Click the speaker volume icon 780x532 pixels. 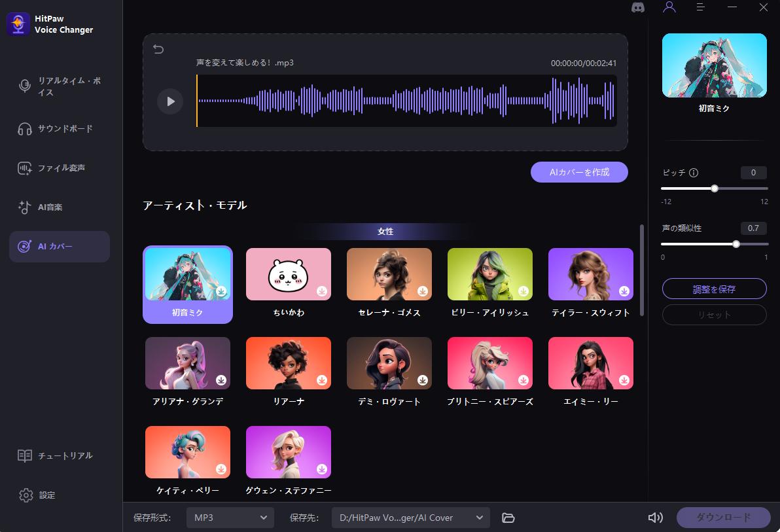pos(656,518)
